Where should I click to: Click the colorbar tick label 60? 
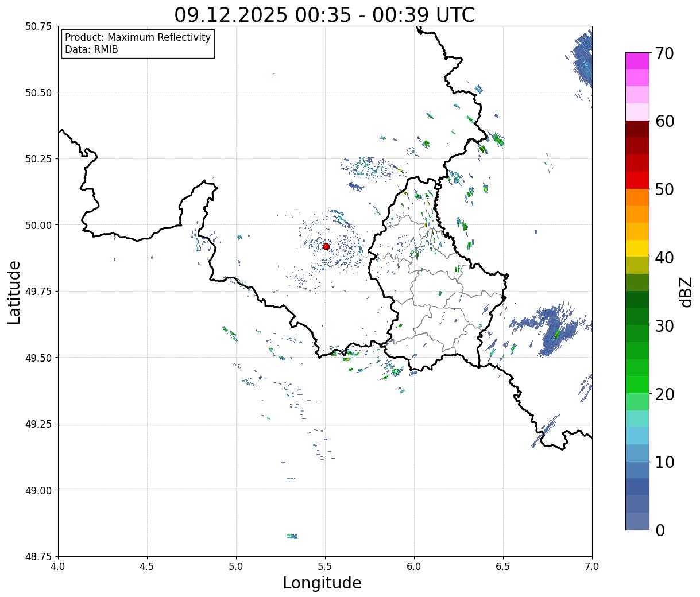[x=664, y=121]
